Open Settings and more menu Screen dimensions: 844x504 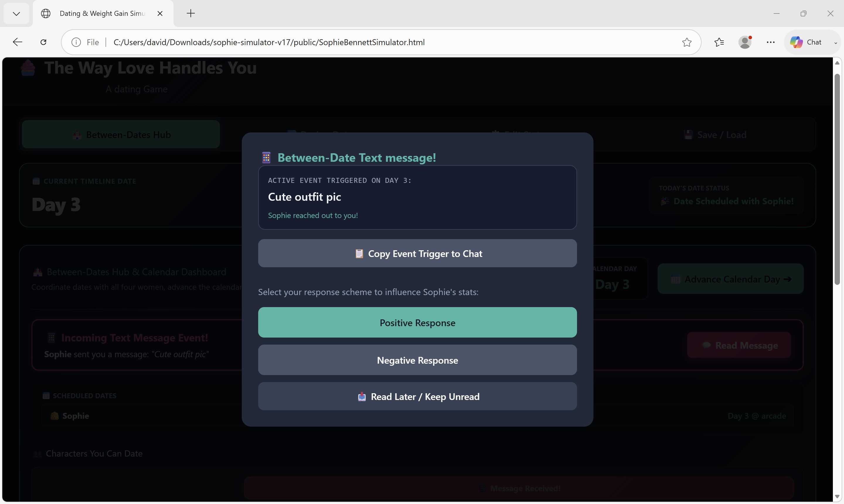[771, 42]
